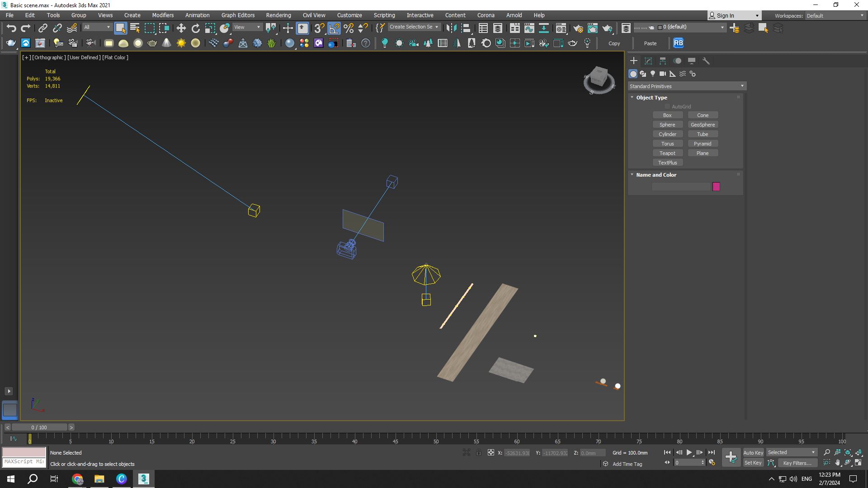The image size is (868, 488).
Task: Toggle the Angle Snap icon
Action: point(334,28)
